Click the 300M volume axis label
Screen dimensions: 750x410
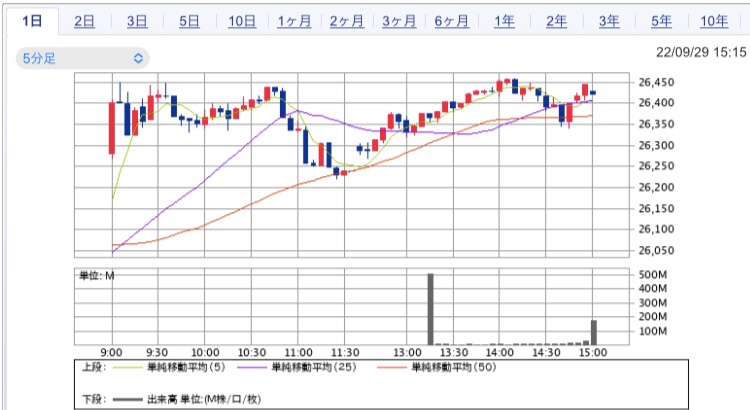point(652,303)
